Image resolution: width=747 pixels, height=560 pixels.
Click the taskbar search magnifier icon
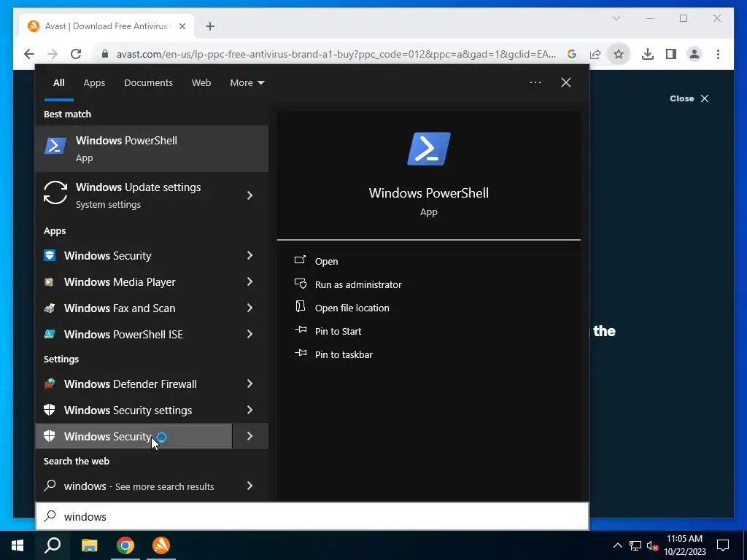coord(53,545)
